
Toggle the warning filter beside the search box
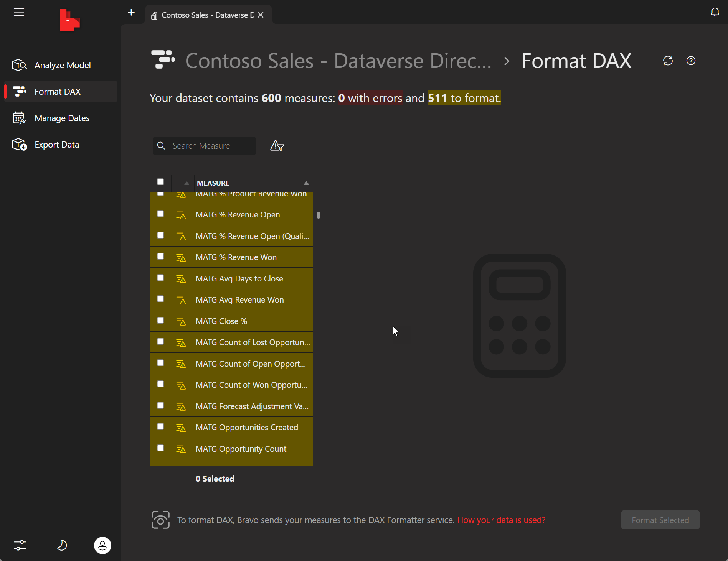pyautogui.click(x=277, y=146)
